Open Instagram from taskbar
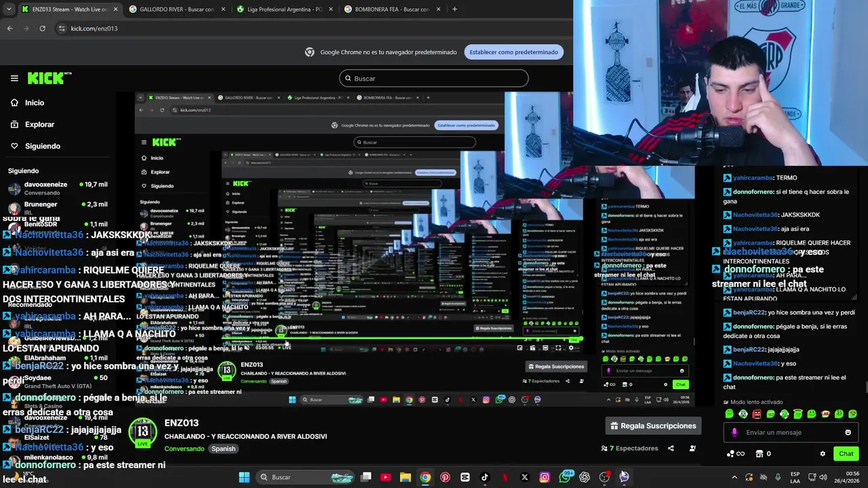 click(x=545, y=477)
